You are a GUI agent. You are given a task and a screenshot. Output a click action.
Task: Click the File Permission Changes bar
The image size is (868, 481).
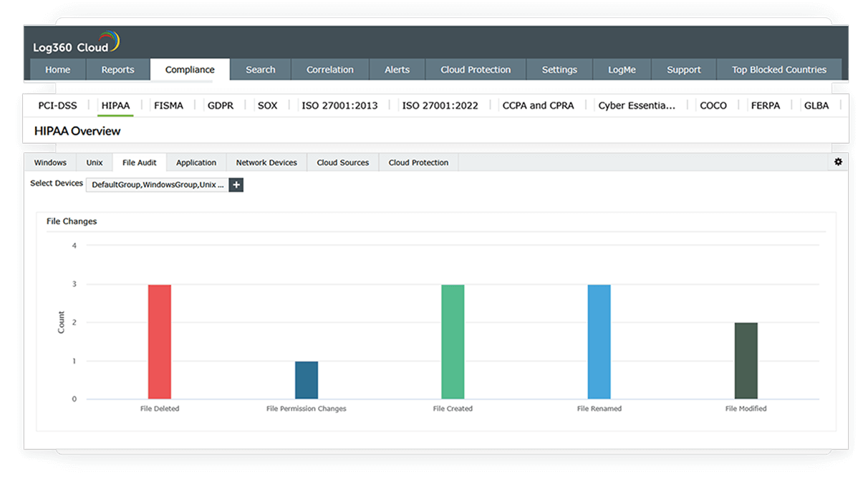pyautogui.click(x=307, y=380)
